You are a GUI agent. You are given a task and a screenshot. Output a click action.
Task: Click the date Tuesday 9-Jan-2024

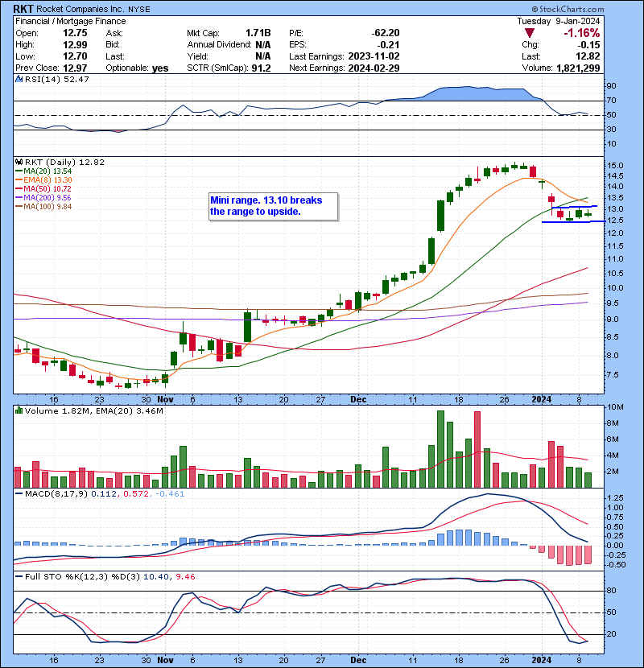click(x=559, y=21)
